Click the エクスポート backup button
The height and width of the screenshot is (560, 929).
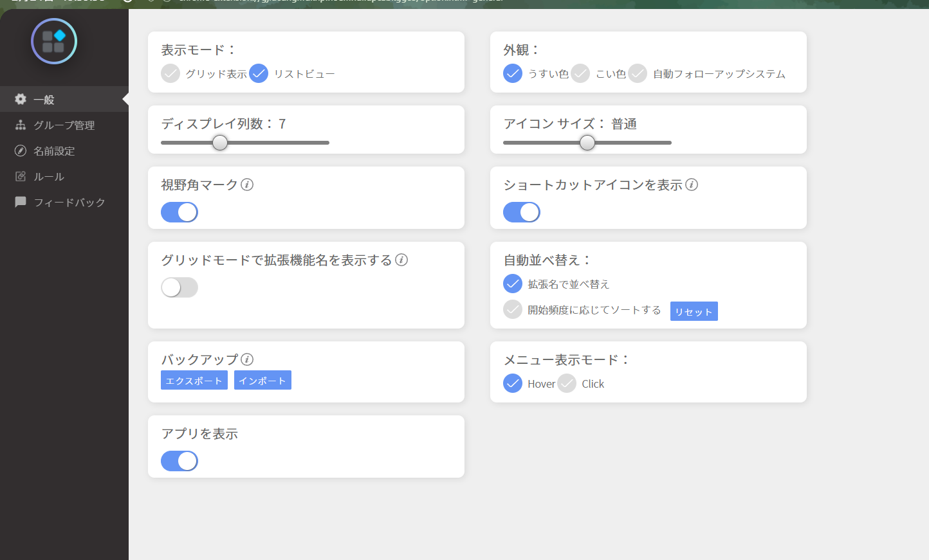[194, 380]
